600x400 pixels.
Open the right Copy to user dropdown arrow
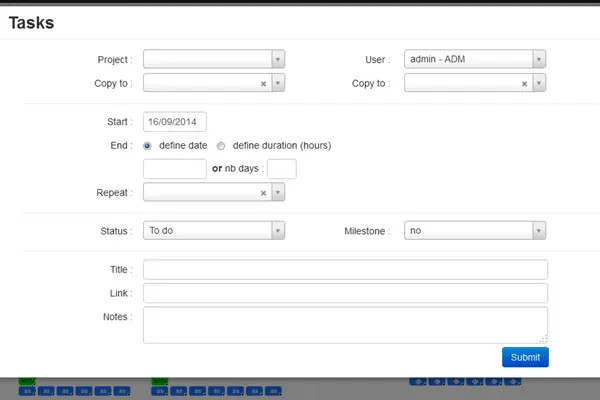pyautogui.click(x=539, y=84)
